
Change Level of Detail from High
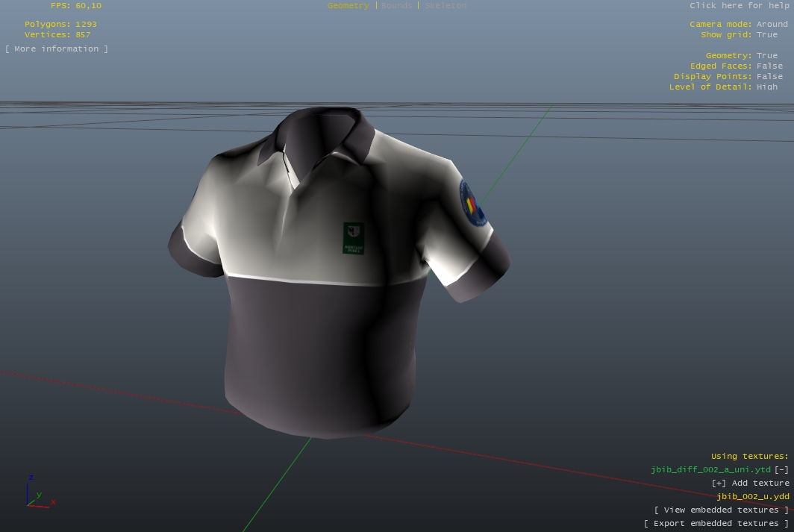point(766,87)
